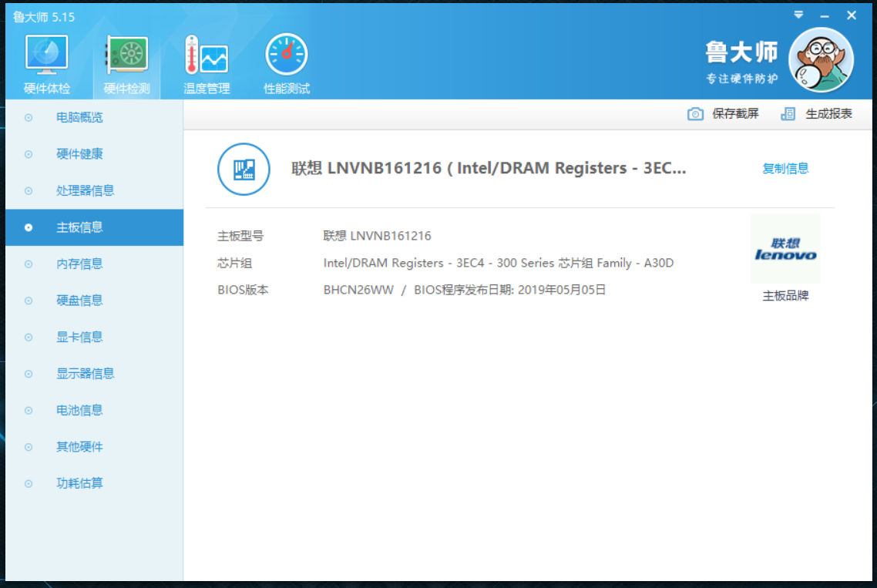Click the 鲁大师 专注硬件防护 brand text

pos(741,62)
